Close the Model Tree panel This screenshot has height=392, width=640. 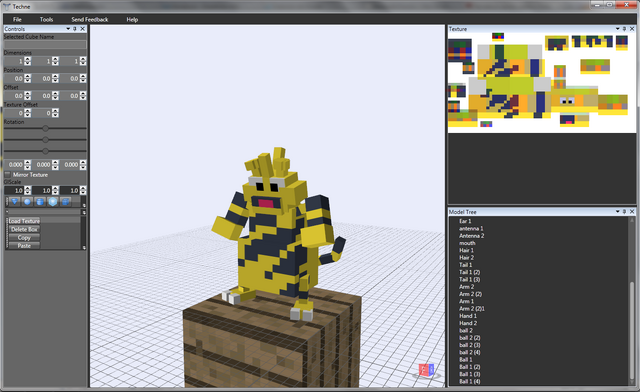(632, 212)
